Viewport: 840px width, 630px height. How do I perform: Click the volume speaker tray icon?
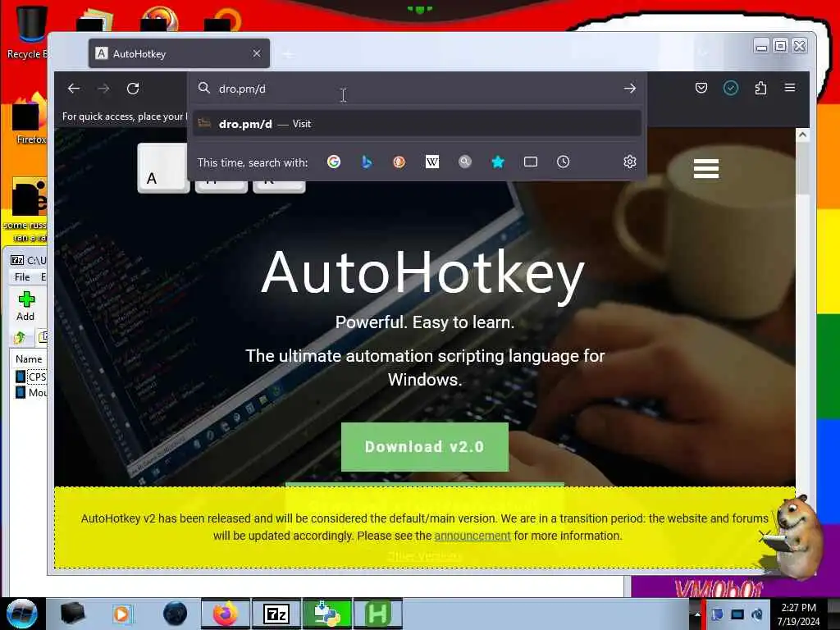[757, 614]
